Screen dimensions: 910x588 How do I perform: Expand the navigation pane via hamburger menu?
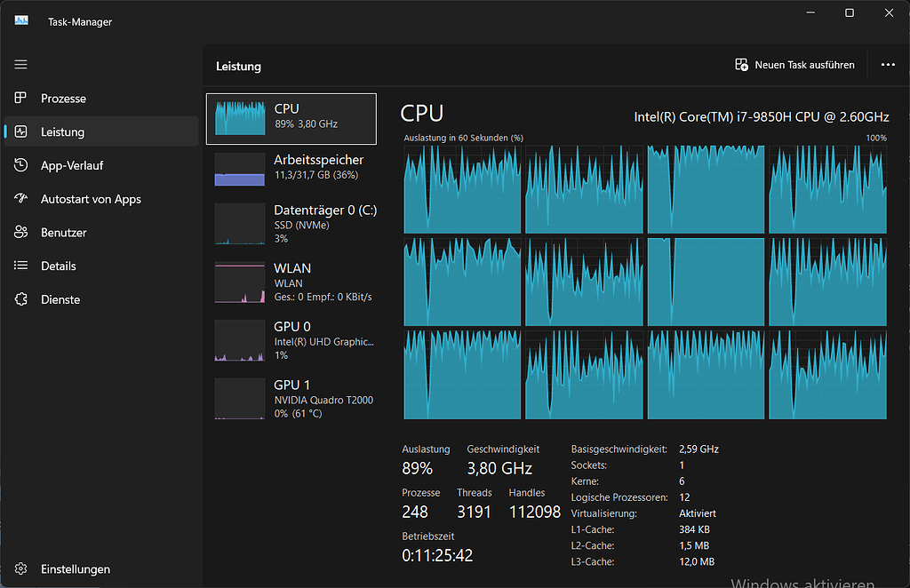[20, 64]
